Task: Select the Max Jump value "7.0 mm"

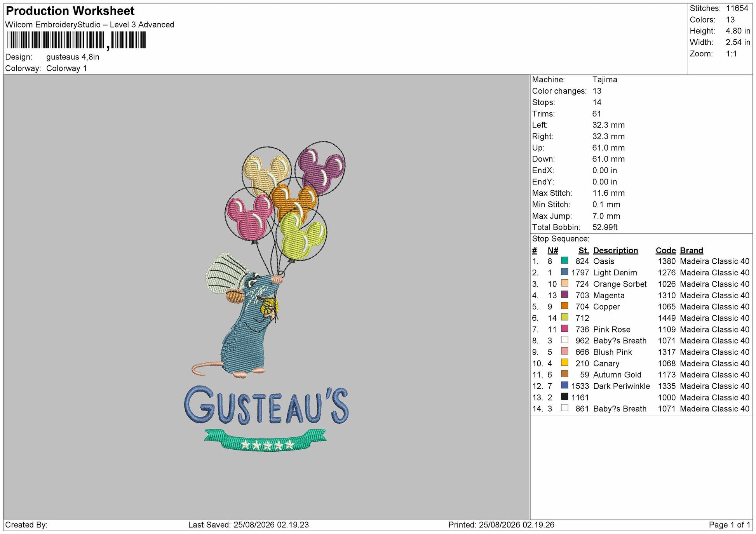Action: click(x=606, y=216)
